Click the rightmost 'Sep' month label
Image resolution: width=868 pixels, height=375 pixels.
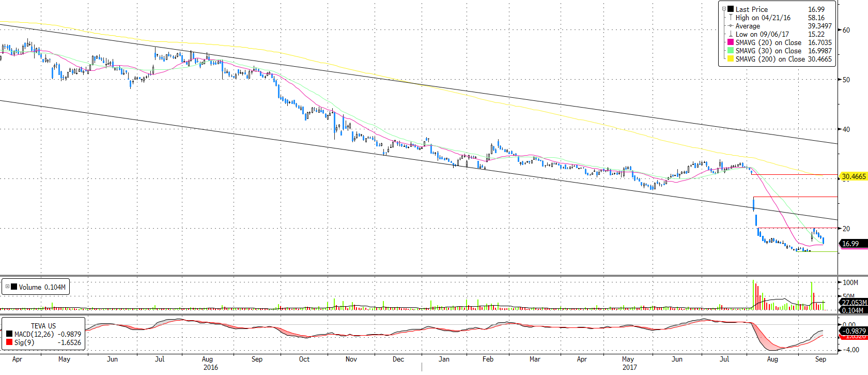[x=820, y=359]
